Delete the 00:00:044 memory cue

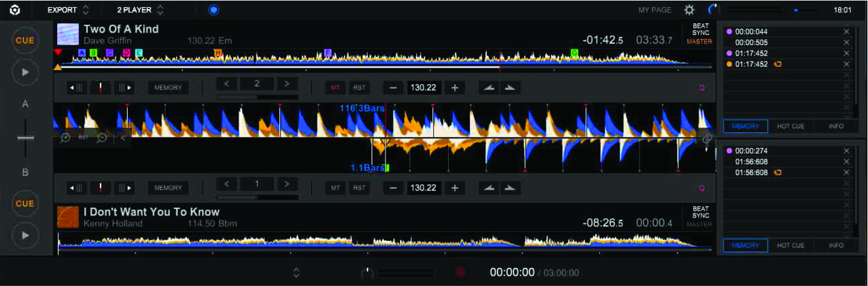coord(846,32)
